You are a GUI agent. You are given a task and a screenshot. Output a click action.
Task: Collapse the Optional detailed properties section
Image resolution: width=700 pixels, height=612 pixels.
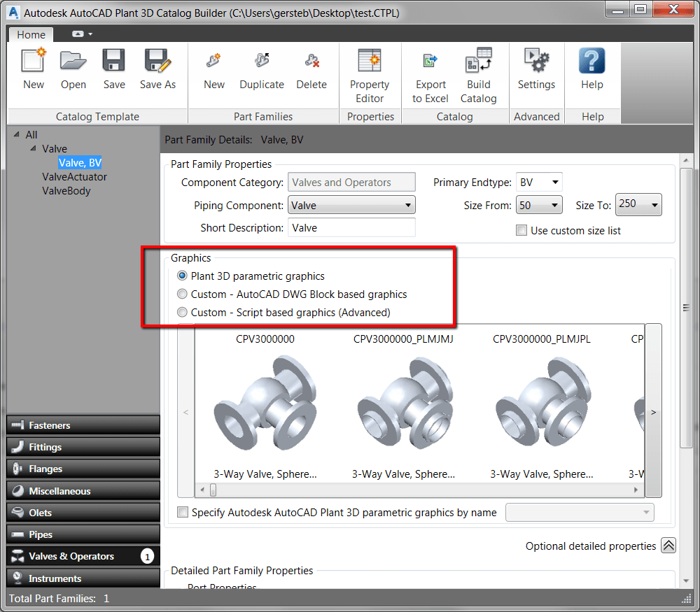pos(668,546)
